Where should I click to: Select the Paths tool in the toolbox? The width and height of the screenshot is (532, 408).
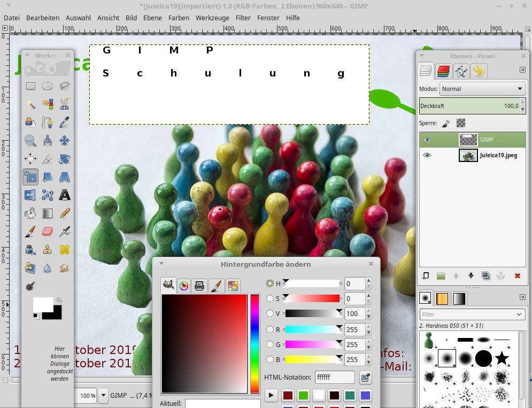pos(48,122)
